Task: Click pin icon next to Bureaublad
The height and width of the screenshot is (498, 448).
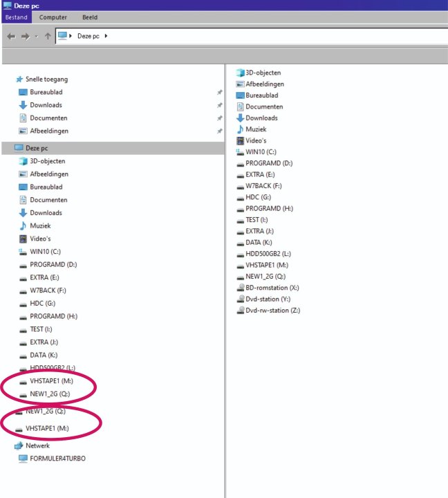Action: [x=219, y=93]
